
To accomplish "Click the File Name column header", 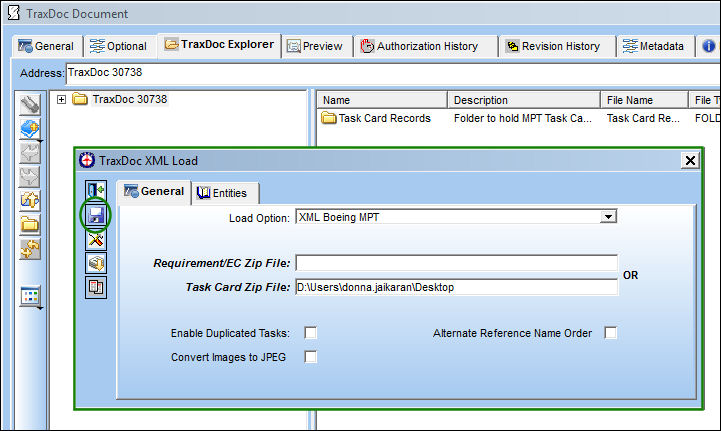I will [644, 100].
